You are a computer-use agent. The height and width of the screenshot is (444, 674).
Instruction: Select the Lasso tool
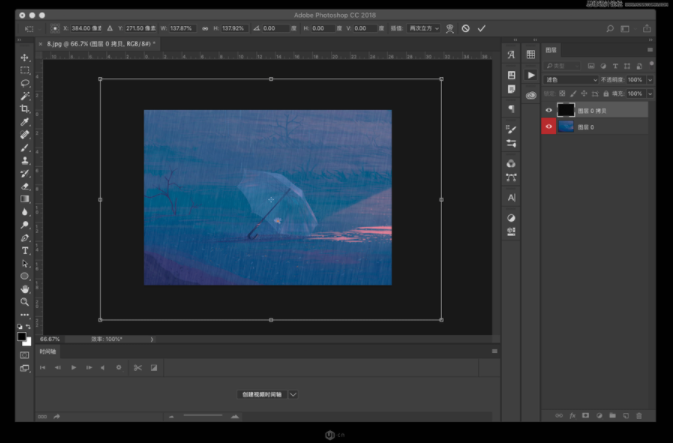pyautogui.click(x=25, y=83)
